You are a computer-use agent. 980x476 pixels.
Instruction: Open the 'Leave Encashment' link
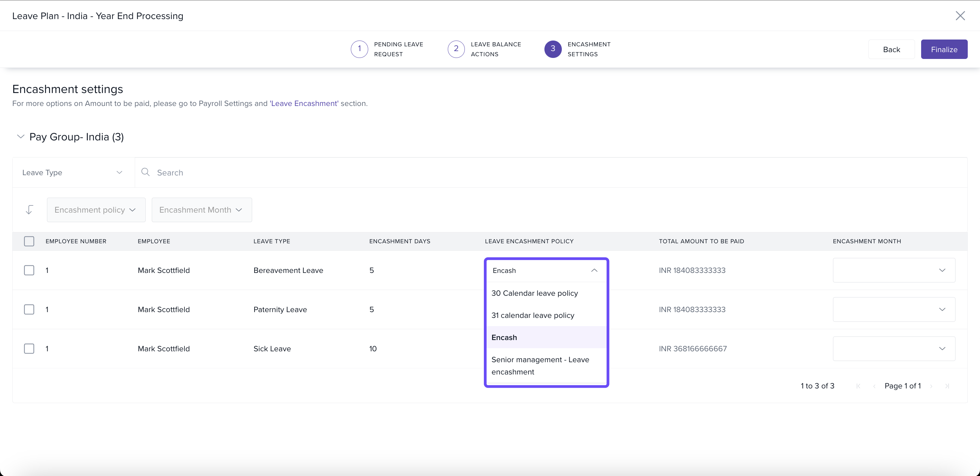pos(304,104)
